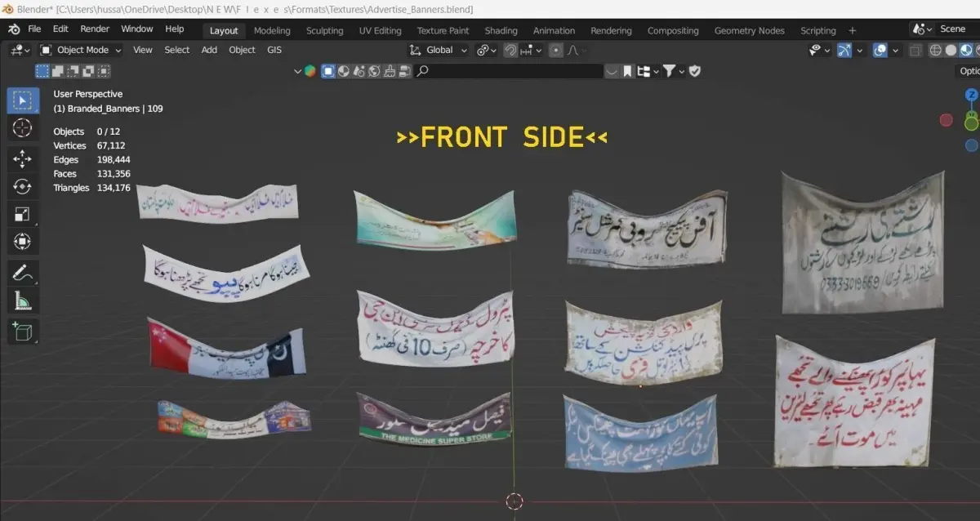Open the Render menu
980x521 pixels.
[95, 29]
